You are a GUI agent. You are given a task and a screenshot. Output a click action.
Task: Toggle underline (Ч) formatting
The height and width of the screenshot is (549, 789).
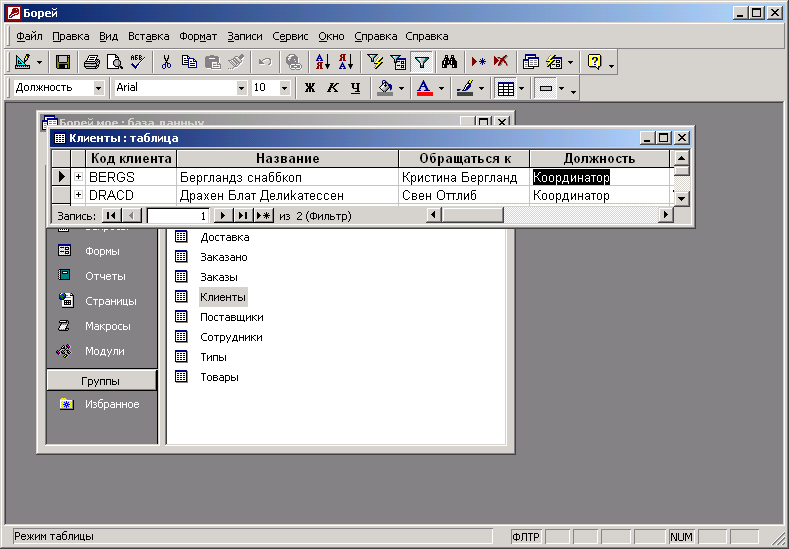(x=356, y=88)
